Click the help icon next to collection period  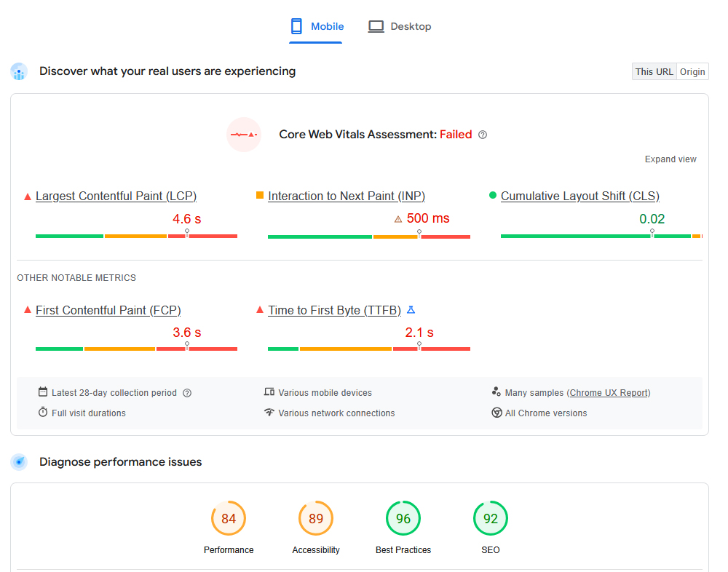pos(187,393)
